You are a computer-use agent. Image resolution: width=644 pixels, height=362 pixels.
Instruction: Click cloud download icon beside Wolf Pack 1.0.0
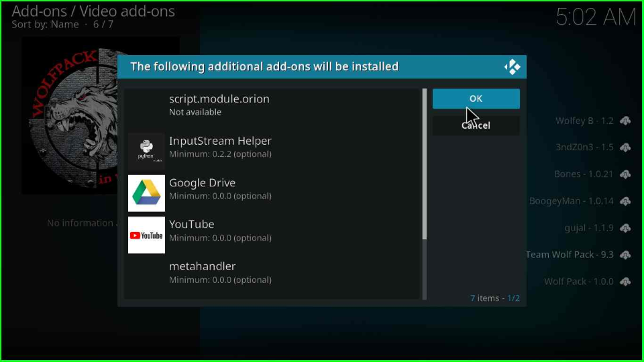point(625,282)
